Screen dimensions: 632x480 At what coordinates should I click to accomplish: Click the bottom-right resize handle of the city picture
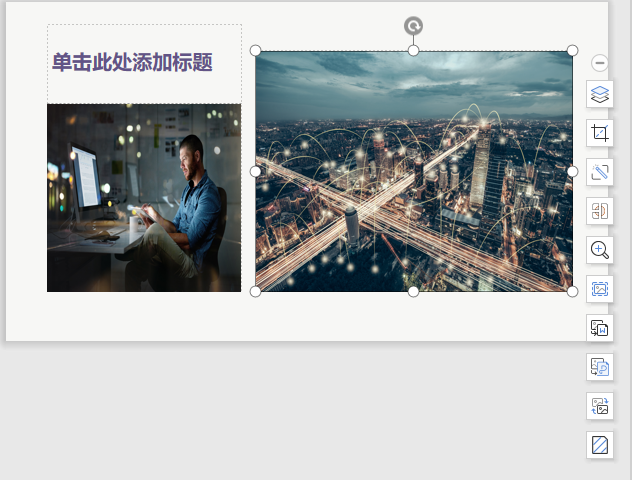[572, 292]
